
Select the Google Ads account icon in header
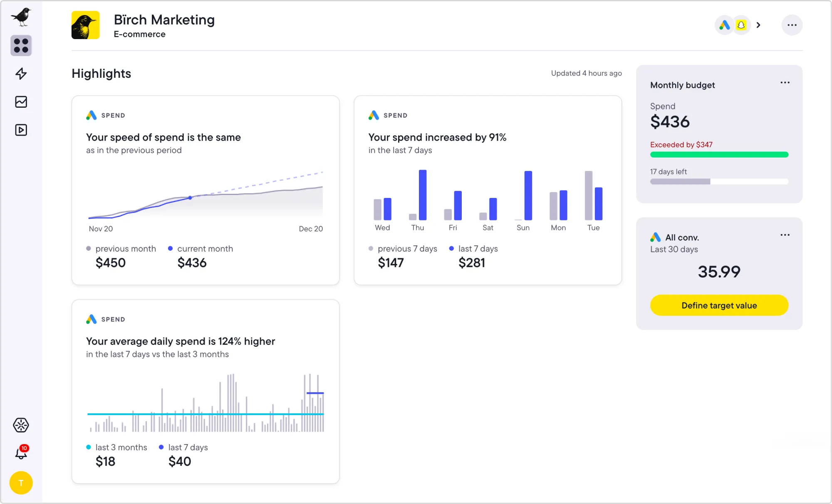tap(724, 25)
